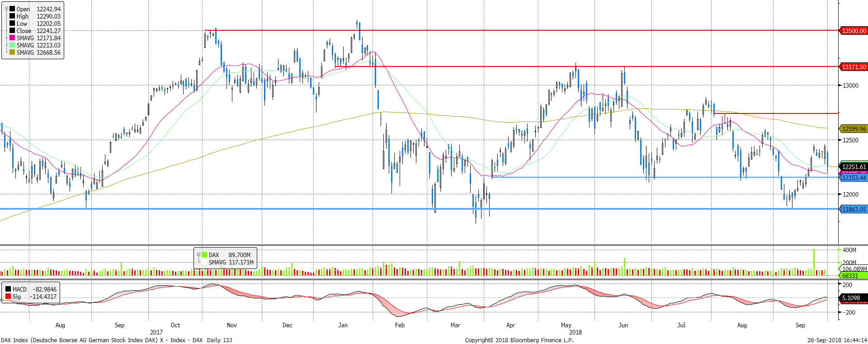This screenshot has width=868, height=344.
Task: Click the black Low color swatch
Action: [x=12, y=23]
